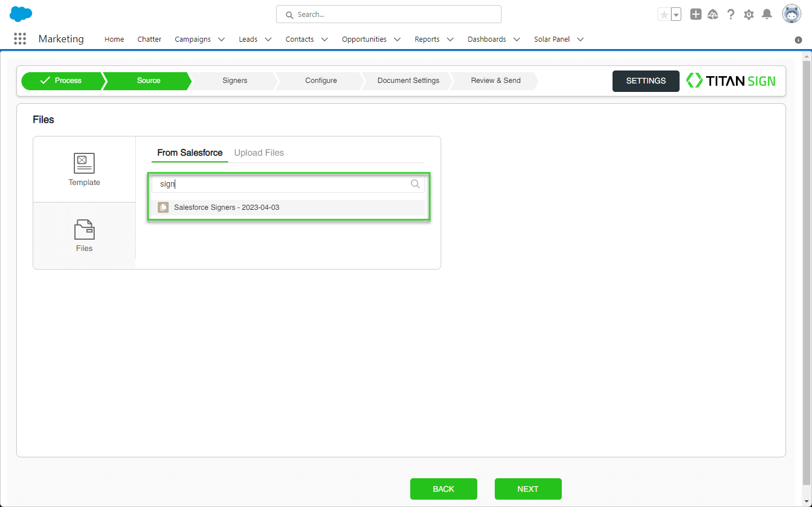
Task: Click the scrollbar down arrow
Action: pyautogui.click(x=807, y=501)
